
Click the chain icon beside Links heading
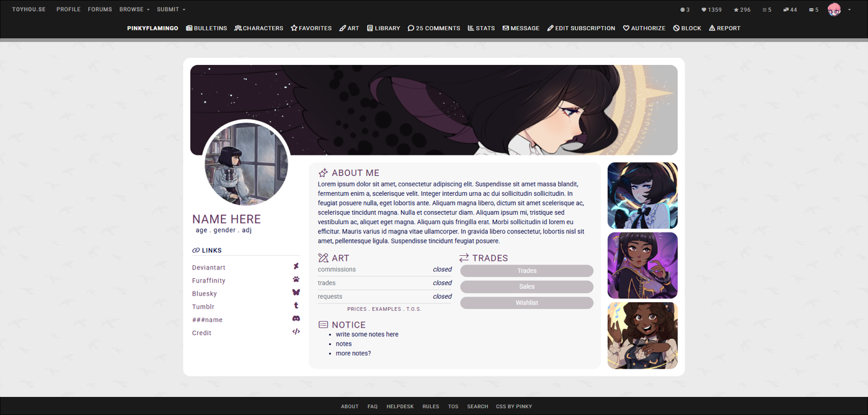pyautogui.click(x=196, y=250)
